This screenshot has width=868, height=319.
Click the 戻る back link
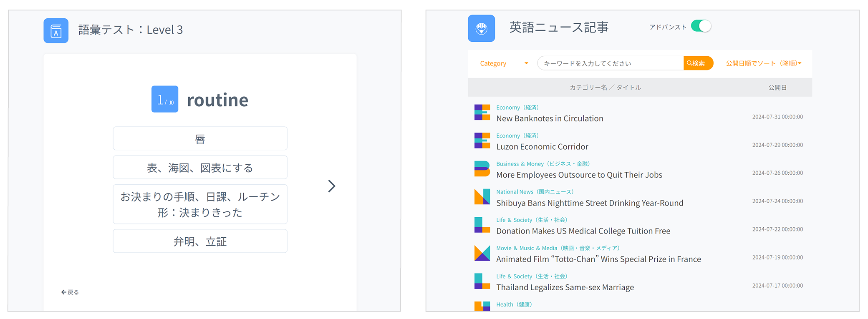[x=70, y=292]
